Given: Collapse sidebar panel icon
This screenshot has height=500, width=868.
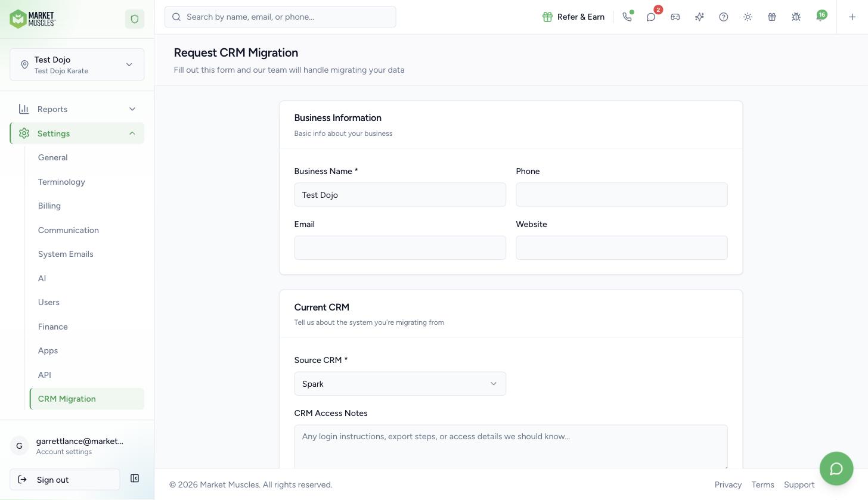Looking at the screenshot, I should pyautogui.click(x=135, y=479).
